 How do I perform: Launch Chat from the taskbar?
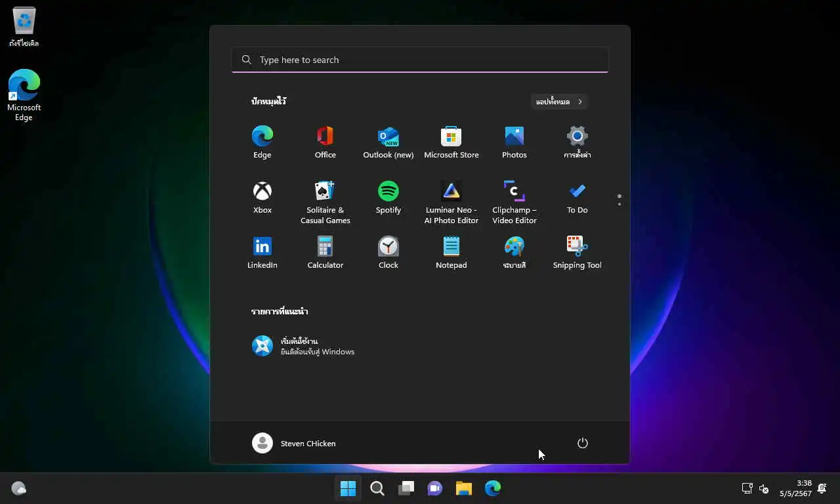(434, 488)
